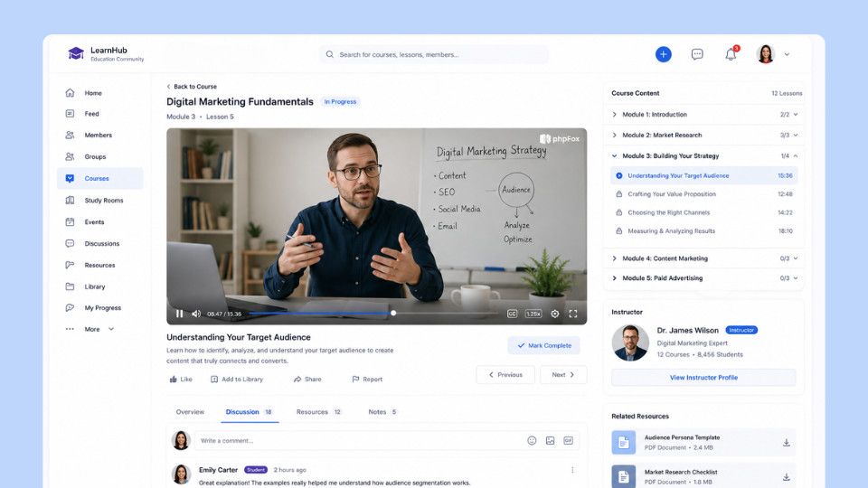This screenshot has width=868, height=488.
Task: Go to Members page
Action: [98, 135]
